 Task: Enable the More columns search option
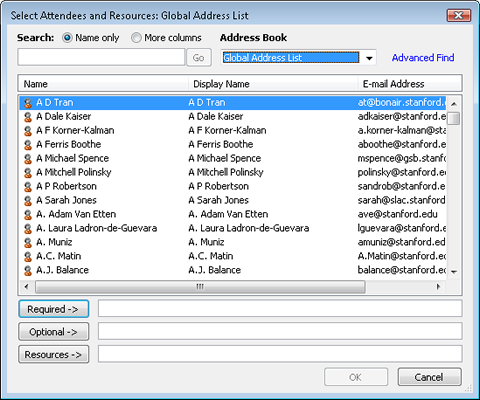click(136, 38)
